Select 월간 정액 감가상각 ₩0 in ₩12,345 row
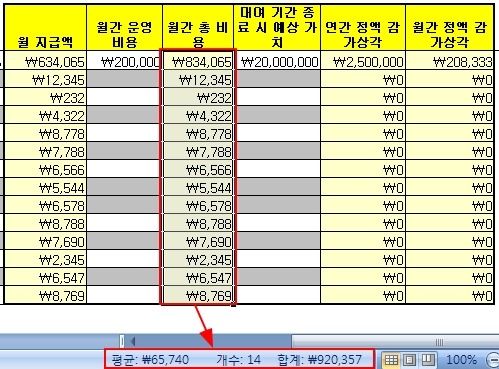The height and width of the screenshot is (369, 499). pos(449,79)
